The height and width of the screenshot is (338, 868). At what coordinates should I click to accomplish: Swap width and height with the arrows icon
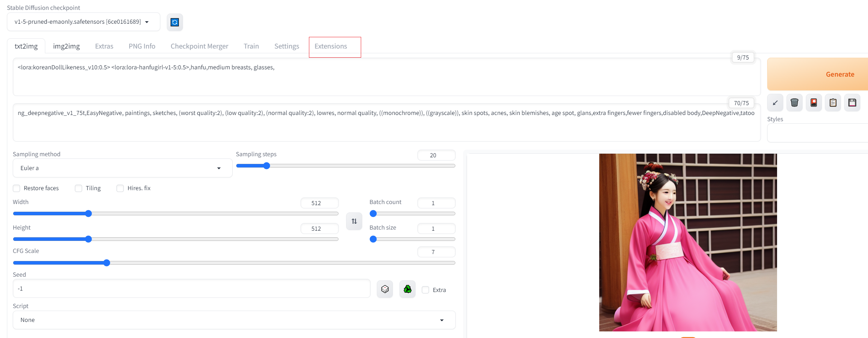354,221
